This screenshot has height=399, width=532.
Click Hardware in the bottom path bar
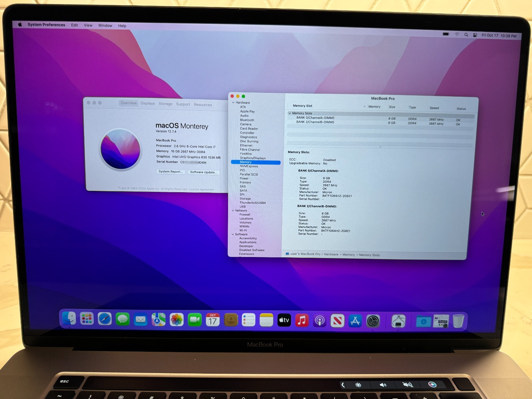pos(331,254)
